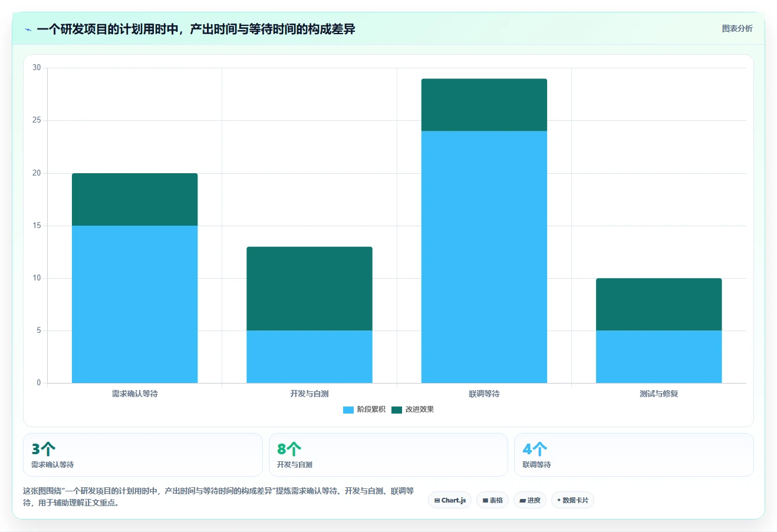The height and width of the screenshot is (532, 777).
Task: Click the light blue 测试与修复 bar segment
Action: [x=659, y=356]
